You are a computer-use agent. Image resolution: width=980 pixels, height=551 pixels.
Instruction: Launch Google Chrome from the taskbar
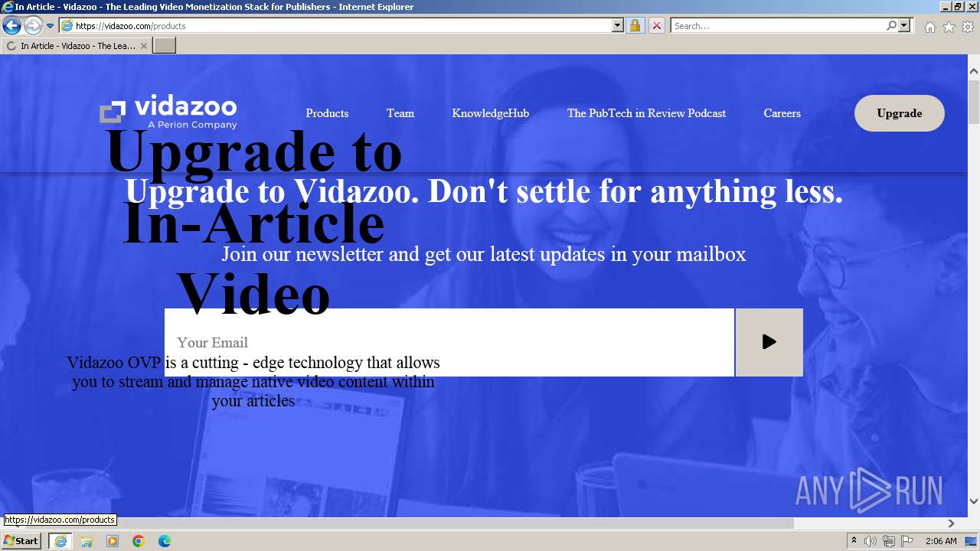(x=139, y=541)
